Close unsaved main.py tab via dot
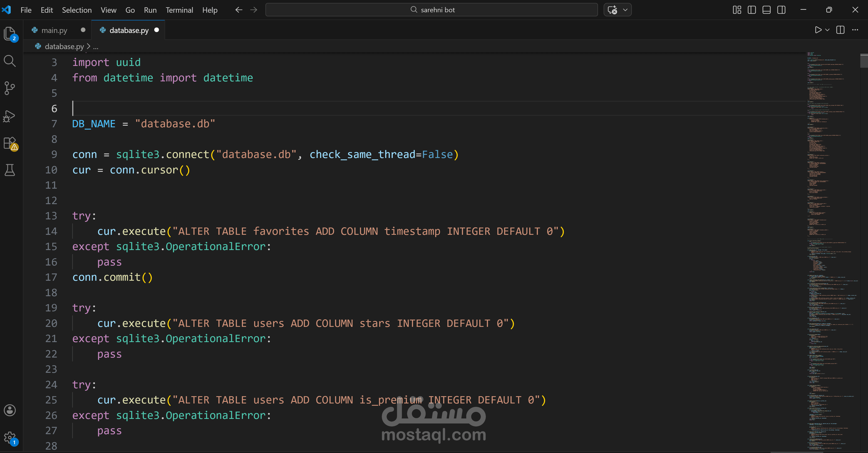 tap(83, 30)
